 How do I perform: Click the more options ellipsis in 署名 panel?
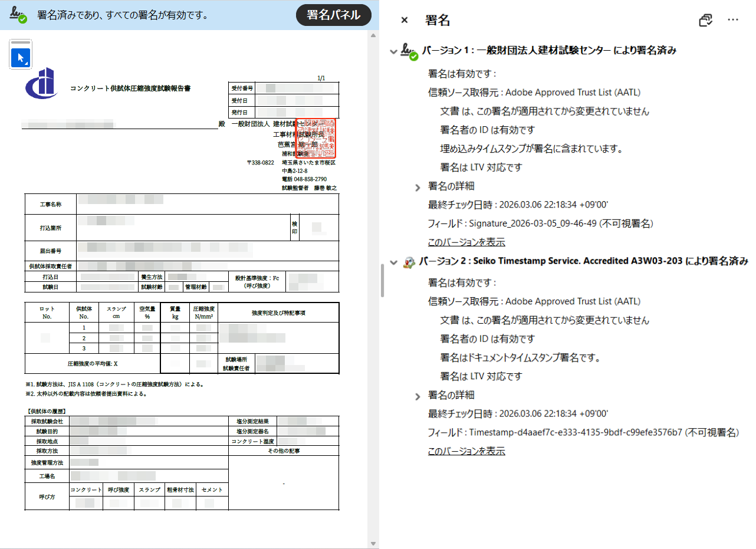(733, 20)
